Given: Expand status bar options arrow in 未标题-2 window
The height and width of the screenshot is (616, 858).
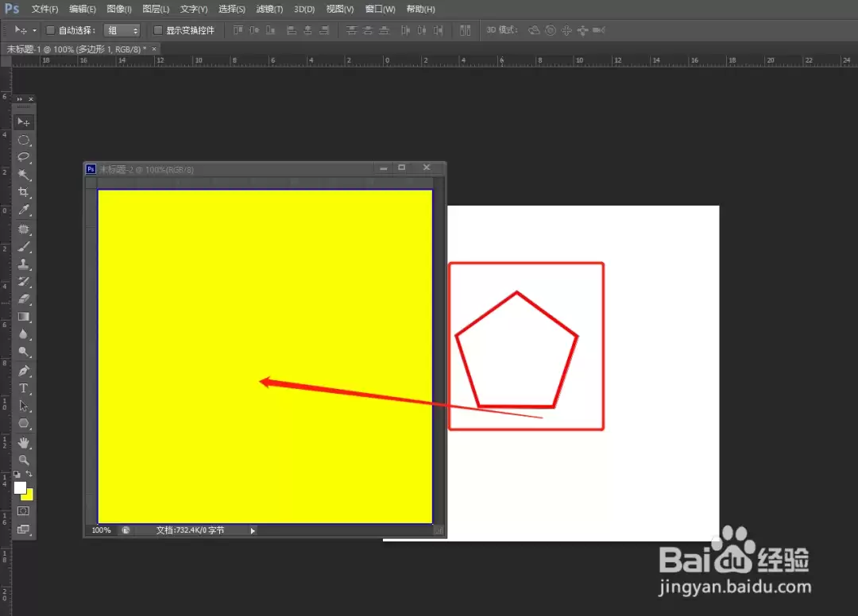Looking at the screenshot, I should click(x=253, y=531).
